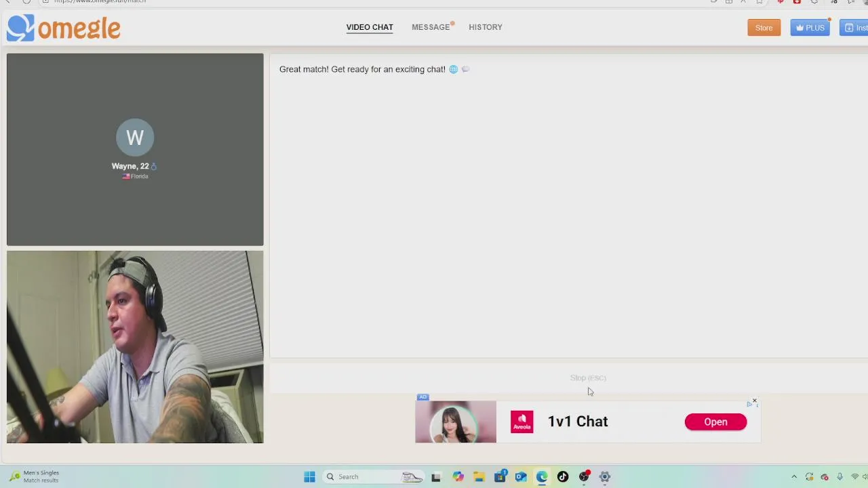
Task: Open Task View on taskbar
Action: coord(436,476)
